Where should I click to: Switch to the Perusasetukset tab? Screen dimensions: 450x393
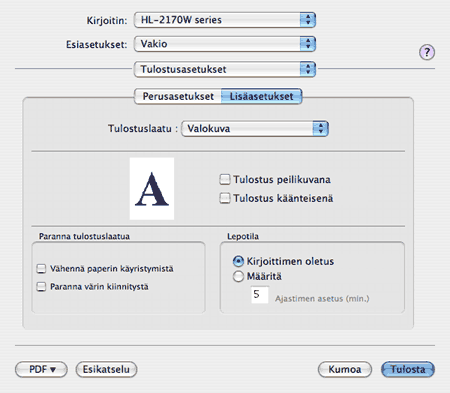[178, 96]
